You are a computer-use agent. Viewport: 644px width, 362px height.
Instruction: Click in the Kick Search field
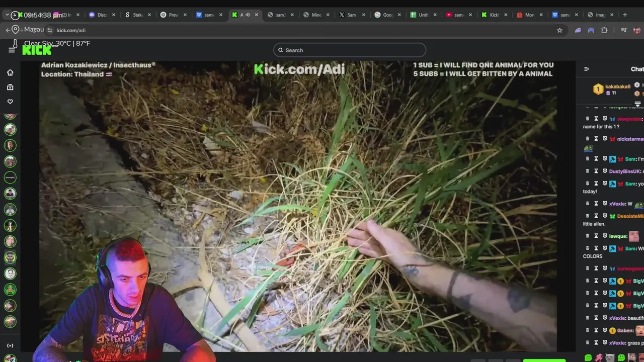pyautogui.click(x=350, y=50)
